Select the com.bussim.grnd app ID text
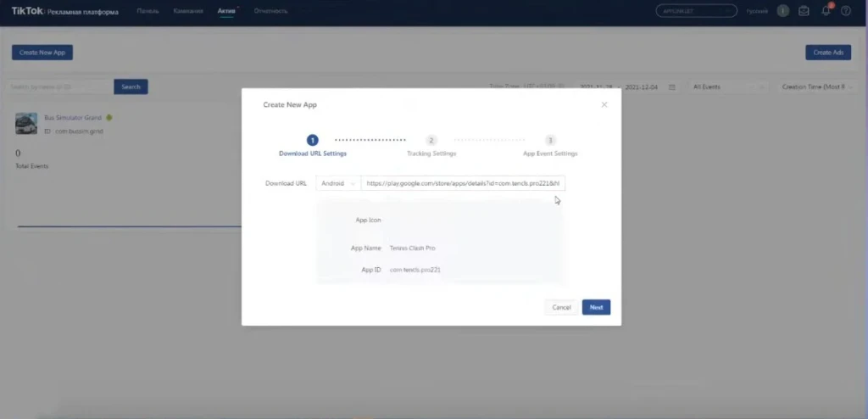This screenshot has width=868, height=419. [79, 131]
